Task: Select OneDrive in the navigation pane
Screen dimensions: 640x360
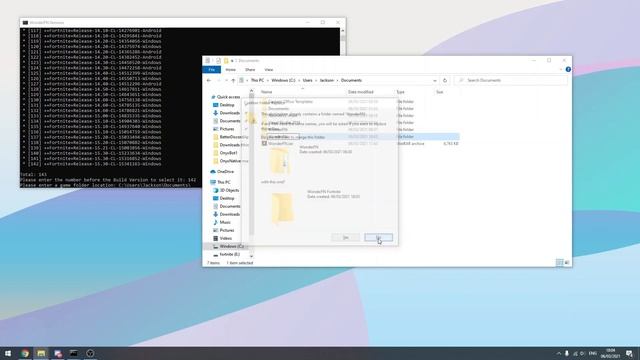Action: tap(225, 172)
